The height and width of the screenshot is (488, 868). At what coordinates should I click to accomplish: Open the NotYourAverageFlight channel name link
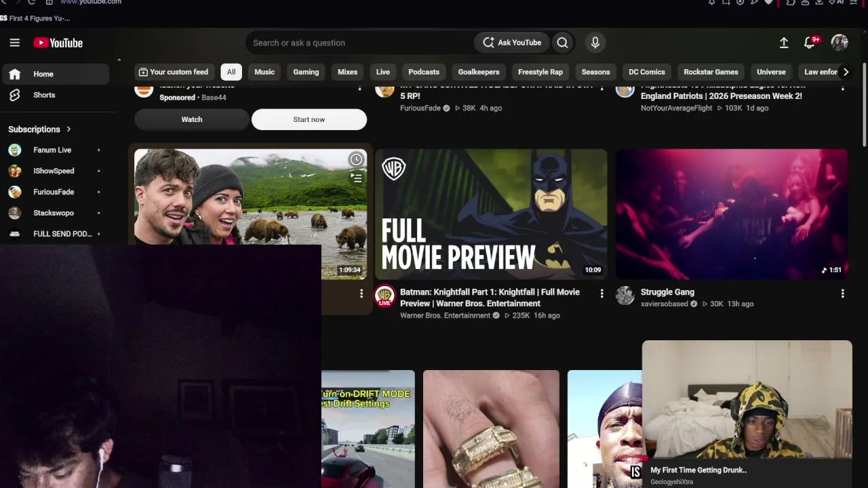click(677, 108)
